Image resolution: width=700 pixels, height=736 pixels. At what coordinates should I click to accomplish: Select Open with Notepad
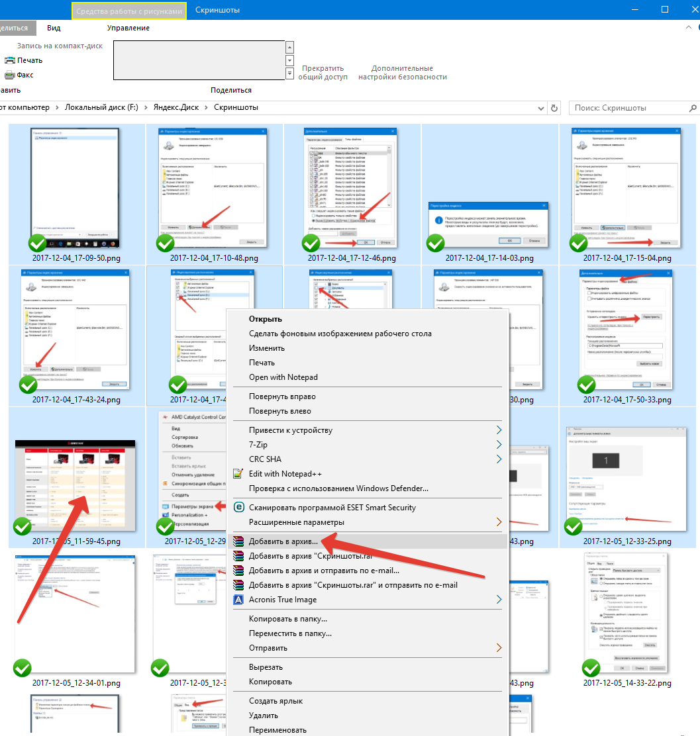283,377
